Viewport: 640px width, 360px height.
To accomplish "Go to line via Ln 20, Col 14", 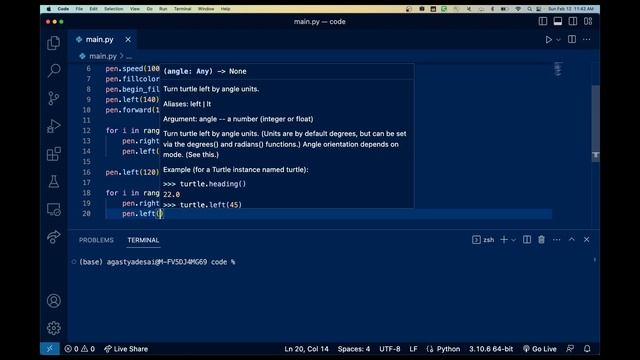I will 306,349.
